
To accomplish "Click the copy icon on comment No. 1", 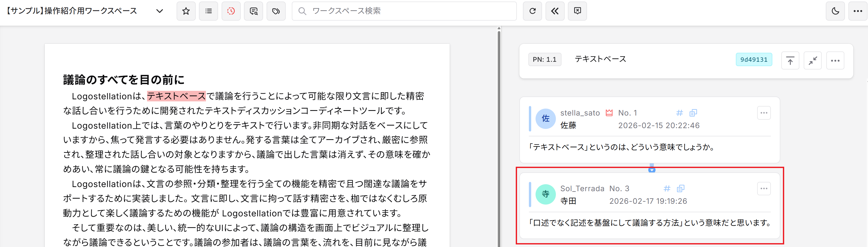I will pos(693,113).
